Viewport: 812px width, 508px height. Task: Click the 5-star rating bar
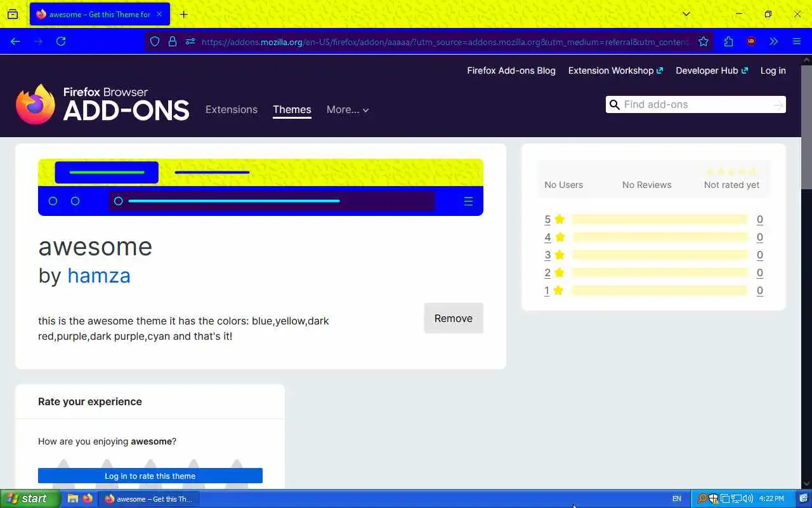pos(660,219)
